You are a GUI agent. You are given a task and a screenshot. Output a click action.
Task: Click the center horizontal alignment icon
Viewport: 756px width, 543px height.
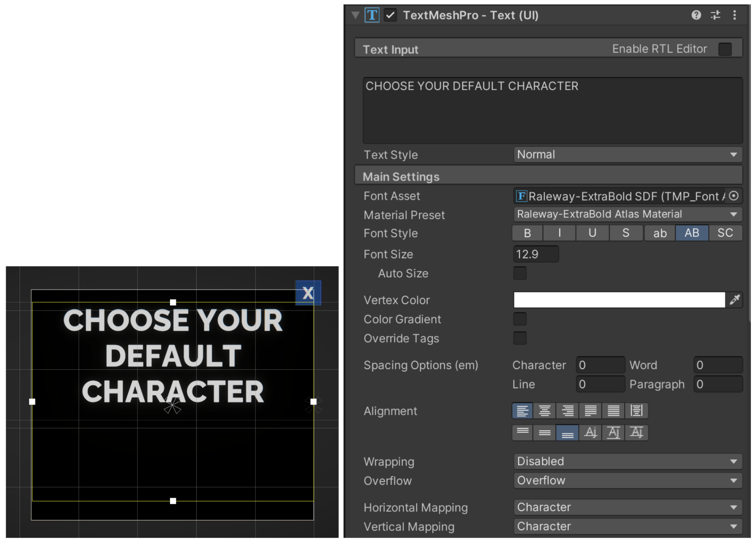pyautogui.click(x=544, y=411)
